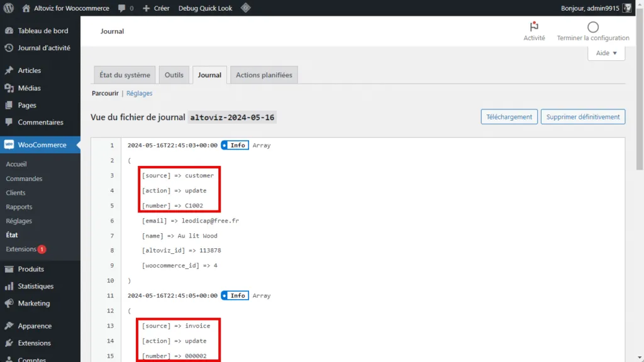Viewport: 644px width, 362px height.
Task: Switch to the Outils tab
Action: click(x=174, y=75)
